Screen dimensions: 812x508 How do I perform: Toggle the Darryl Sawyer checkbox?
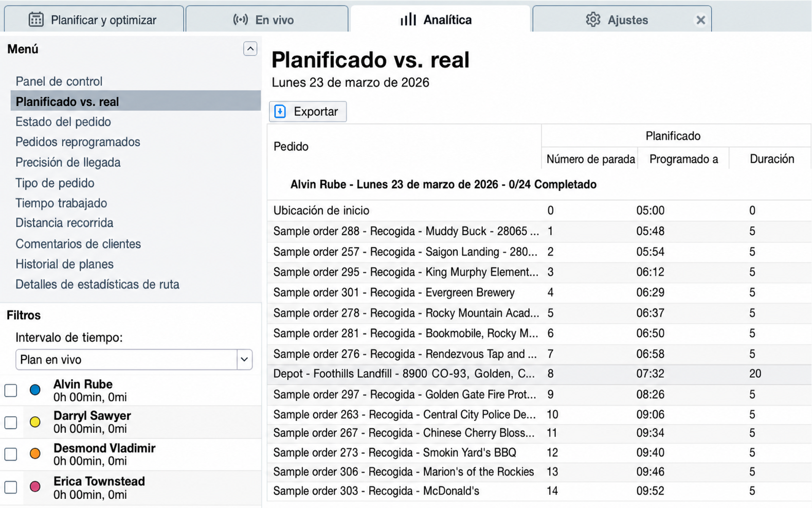coord(11,423)
